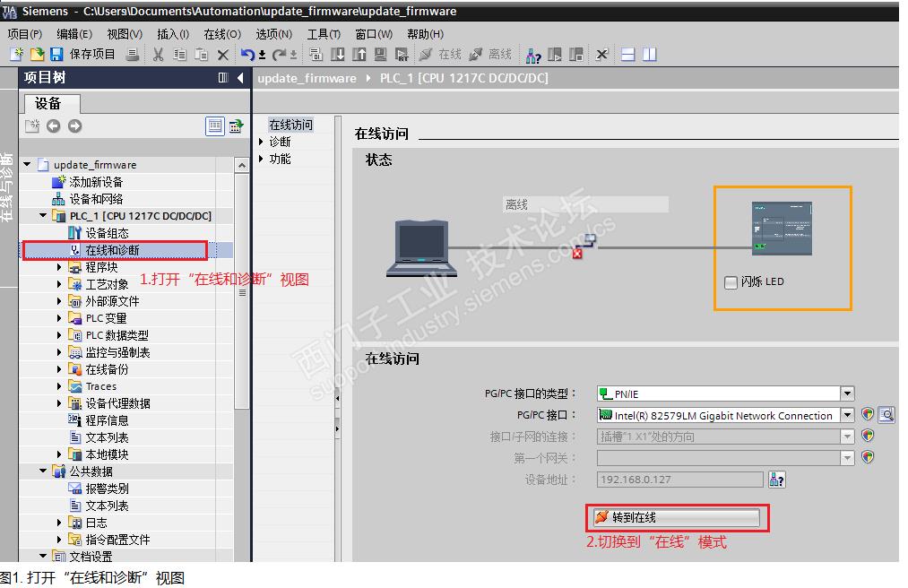This screenshot has width=908, height=588.
Task: Open the 编辑(E) menu
Action: coord(74,34)
